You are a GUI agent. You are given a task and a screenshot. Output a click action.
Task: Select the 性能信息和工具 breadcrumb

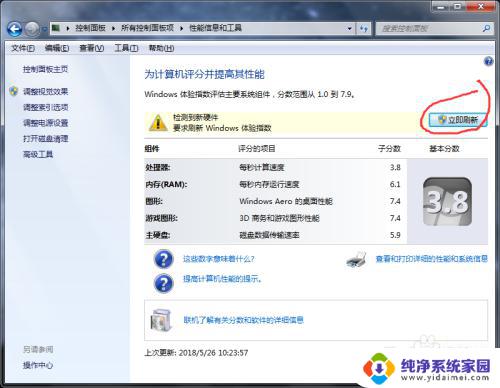[x=215, y=28]
